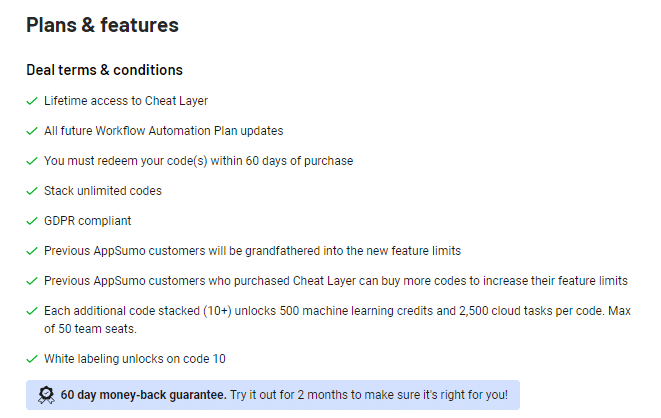Viewport: 661px width, 418px height.
Task: Click checkmark beside each additional code stacked
Action: pos(32,311)
